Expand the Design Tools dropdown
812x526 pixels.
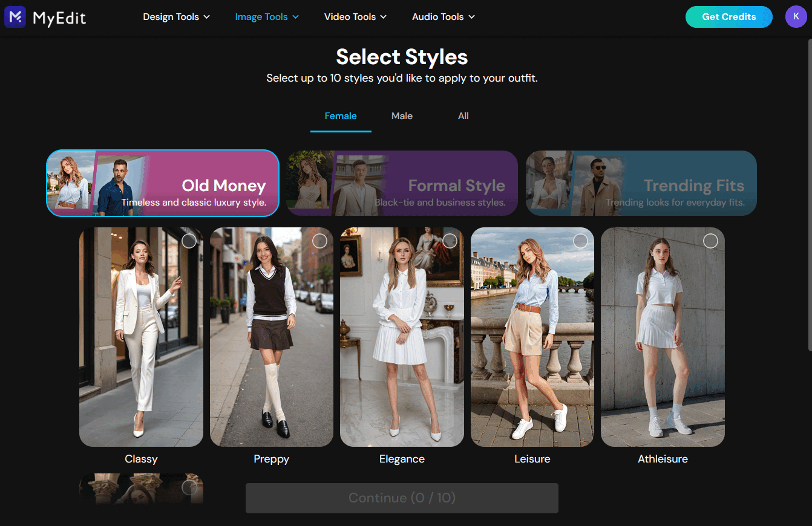click(x=177, y=17)
